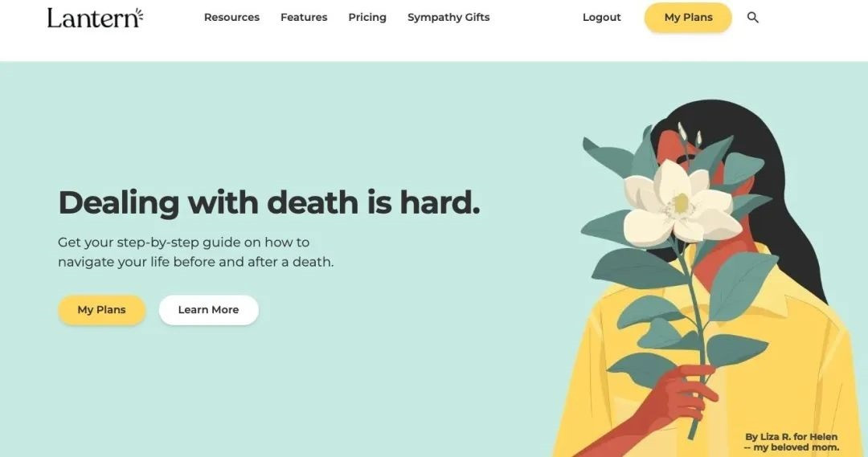Open the Resources menu
Viewport: 868px width, 457px height.
pyautogui.click(x=231, y=17)
